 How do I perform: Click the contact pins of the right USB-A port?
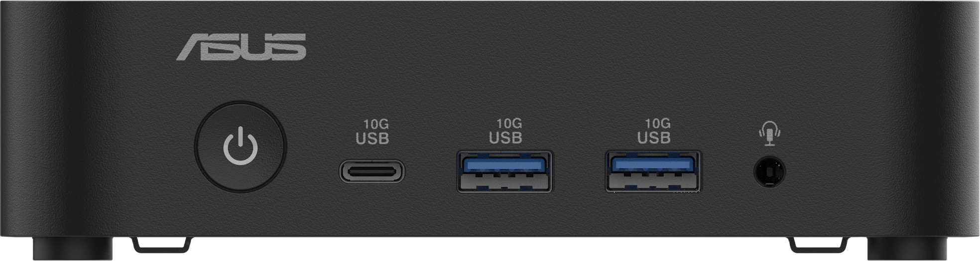click(653, 182)
